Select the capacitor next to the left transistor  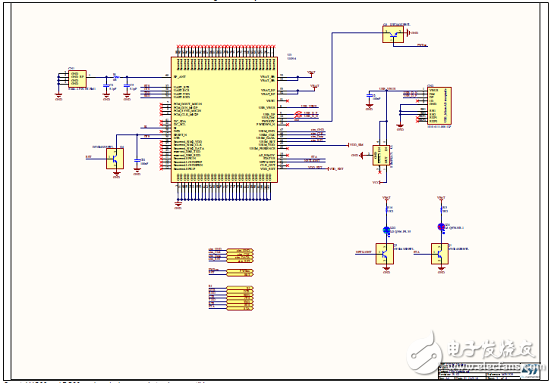click(x=137, y=160)
